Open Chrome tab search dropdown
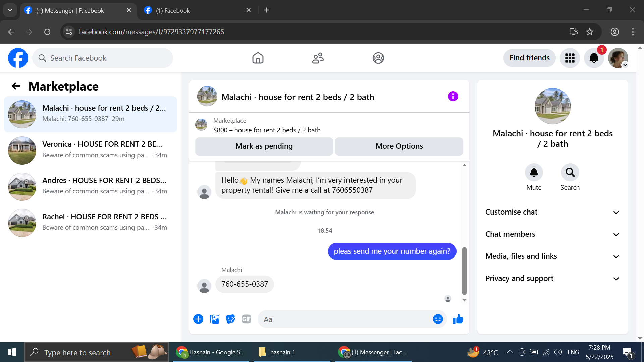 10,10
